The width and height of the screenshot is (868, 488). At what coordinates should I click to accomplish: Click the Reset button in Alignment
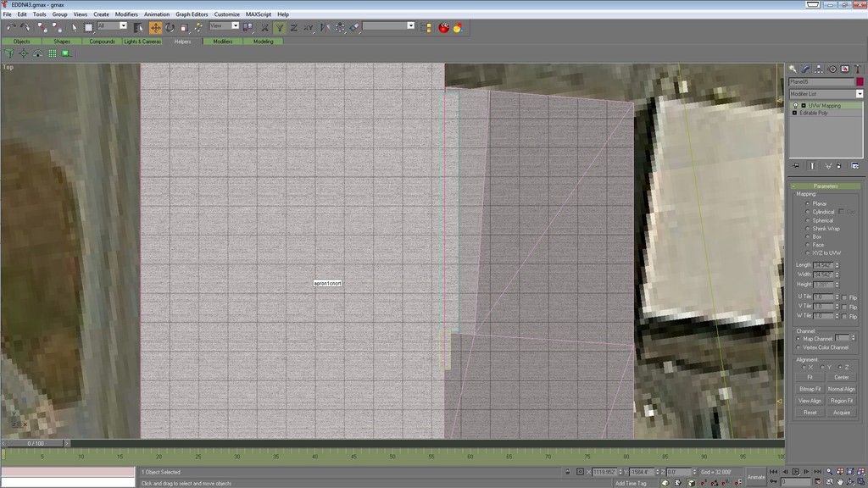(x=809, y=412)
